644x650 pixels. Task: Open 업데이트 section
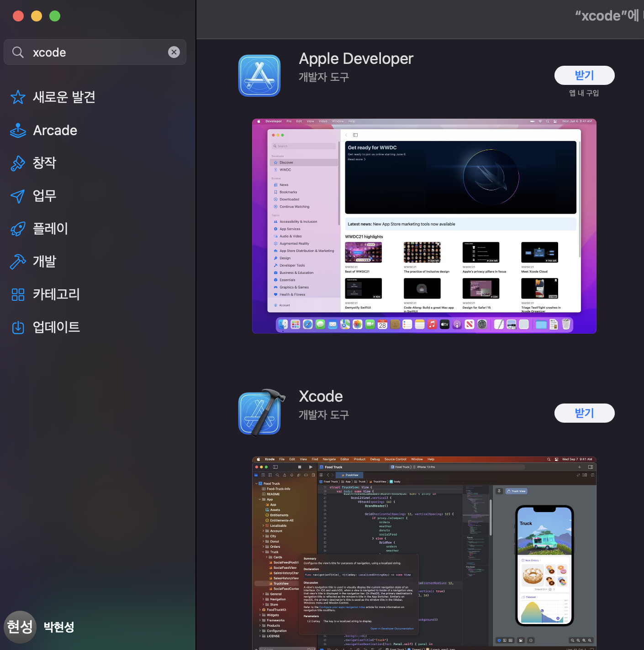pos(56,327)
